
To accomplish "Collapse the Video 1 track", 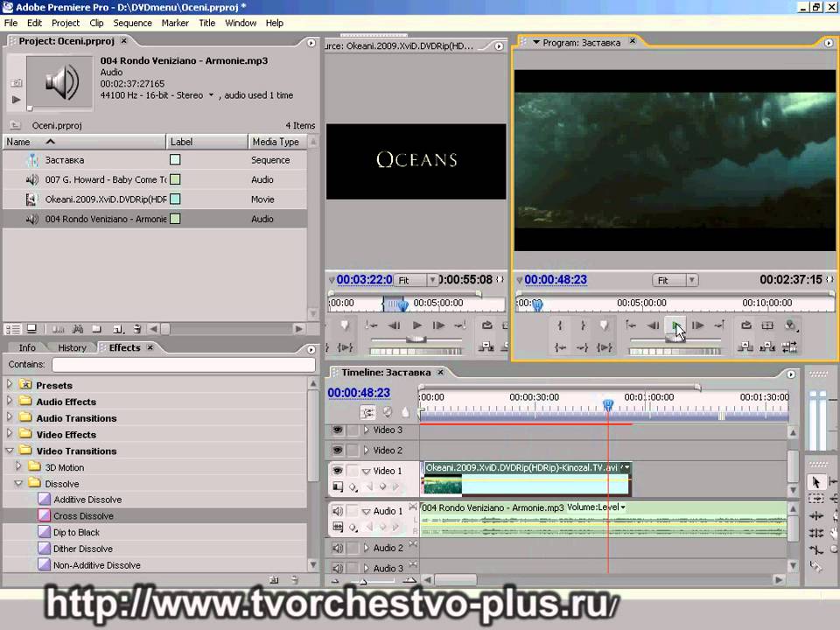I will pos(367,472).
